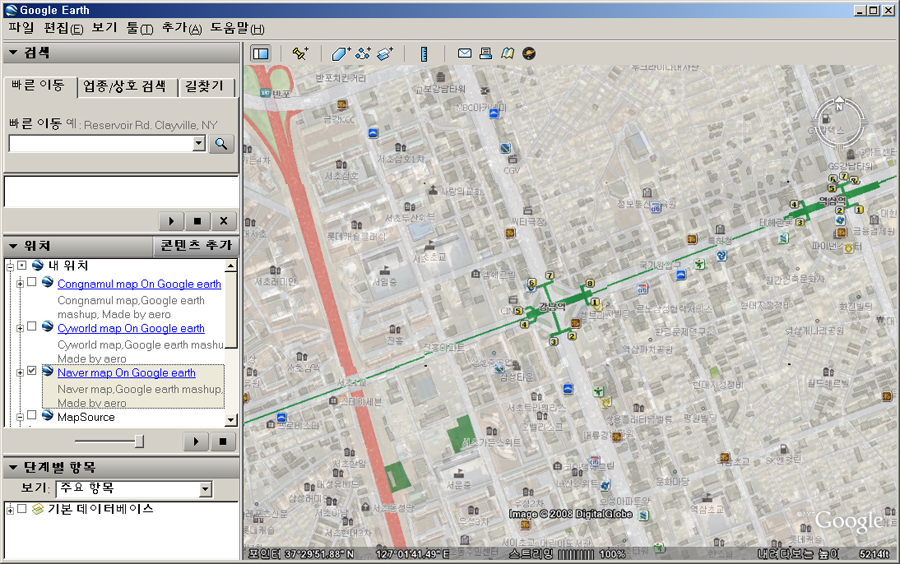
Task: Click the Google Earth logo in the title bar
Action: 11,10
